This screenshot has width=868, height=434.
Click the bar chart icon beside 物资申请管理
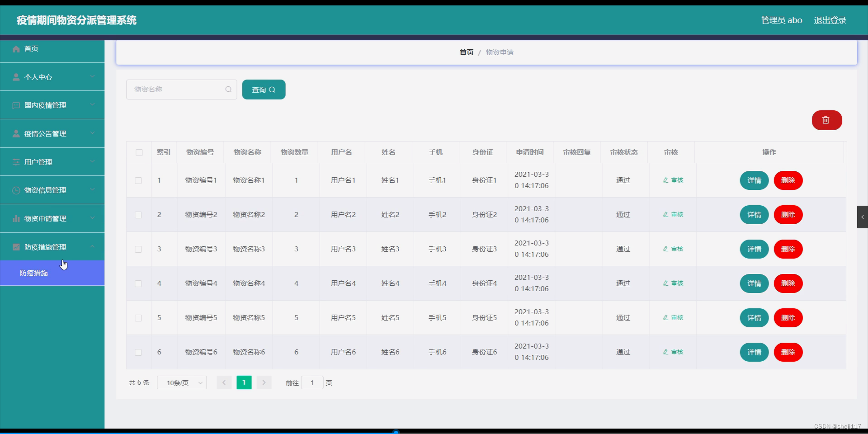pyautogui.click(x=16, y=219)
